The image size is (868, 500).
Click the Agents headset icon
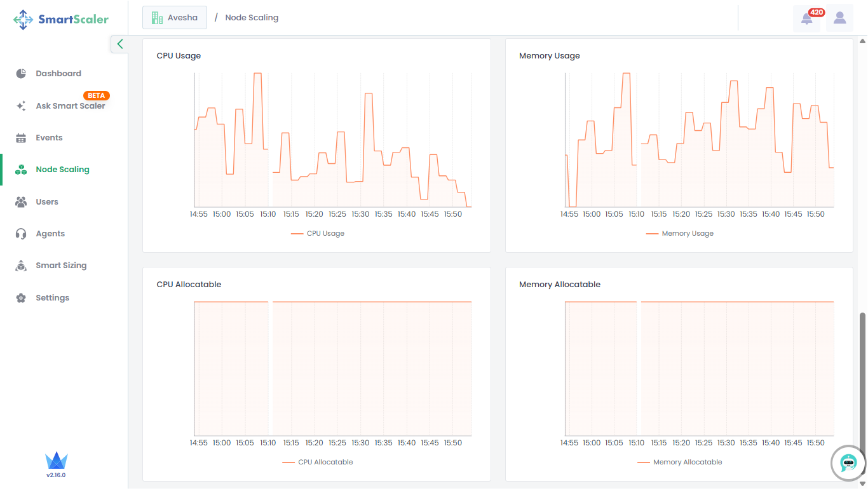point(21,234)
